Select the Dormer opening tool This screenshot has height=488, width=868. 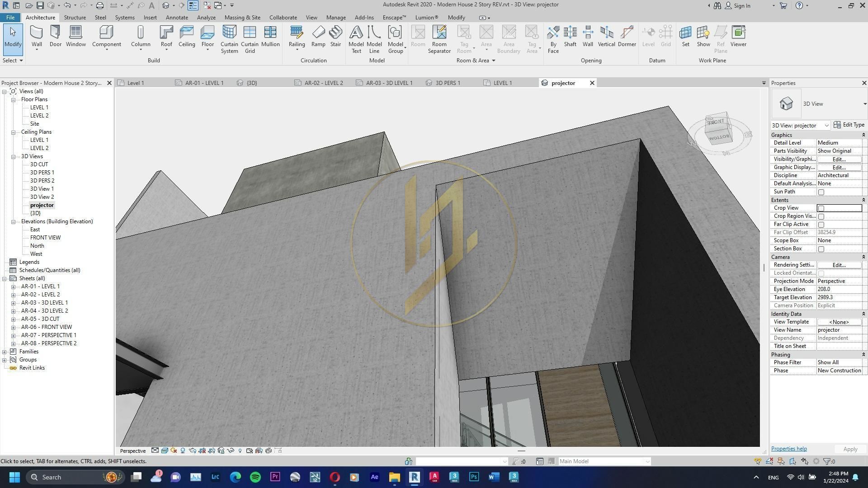point(627,36)
